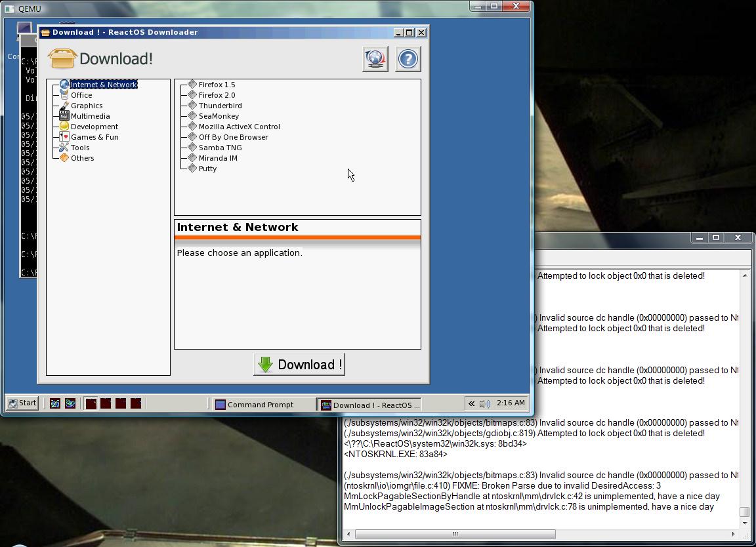This screenshot has width=756, height=547.
Task: Click the volume speaker tray icon
Action: [484, 404]
